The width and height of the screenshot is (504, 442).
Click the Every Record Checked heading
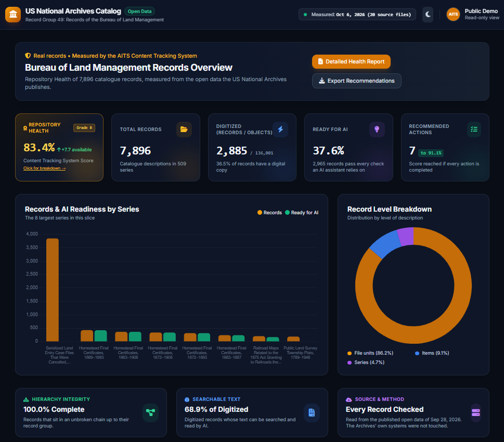point(384,409)
